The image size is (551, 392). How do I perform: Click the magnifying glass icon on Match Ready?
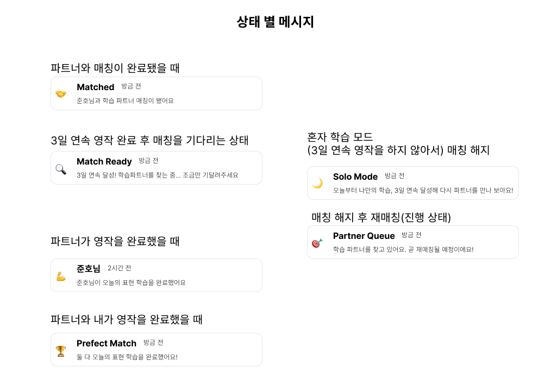(x=61, y=169)
